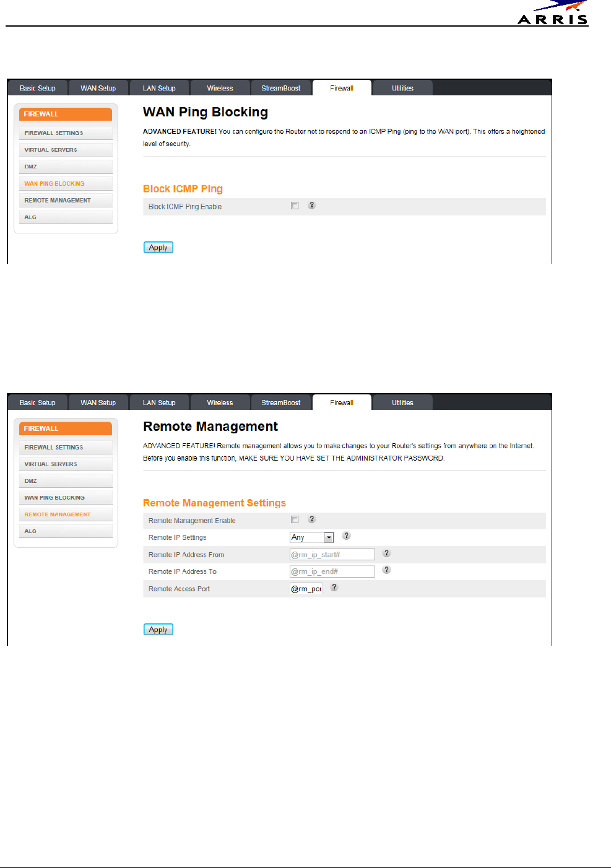Open WAN Ping Blocking from Remote Management sidebar
The image size is (611, 868).
(x=66, y=497)
